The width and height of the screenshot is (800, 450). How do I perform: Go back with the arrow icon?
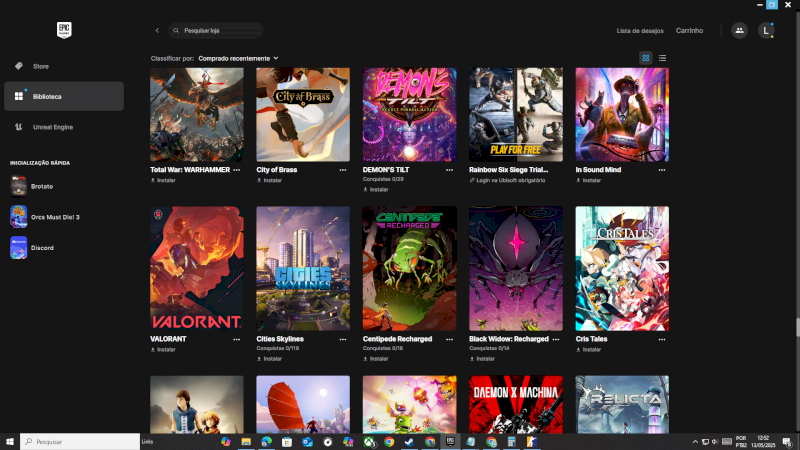pos(157,31)
